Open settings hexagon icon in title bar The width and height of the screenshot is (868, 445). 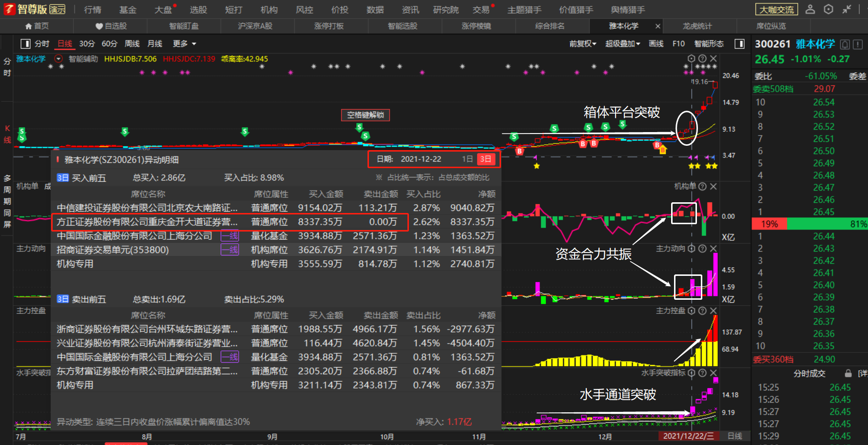coord(829,9)
